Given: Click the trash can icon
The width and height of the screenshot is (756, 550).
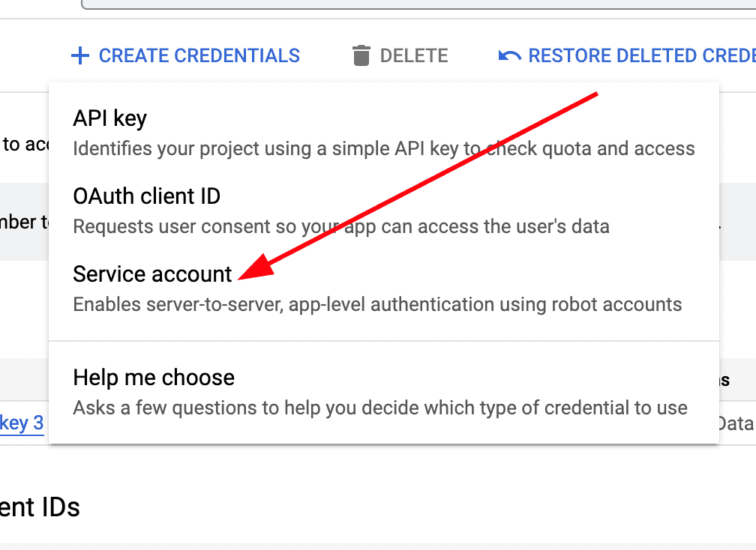Looking at the screenshot, I should tap(361, 55).
